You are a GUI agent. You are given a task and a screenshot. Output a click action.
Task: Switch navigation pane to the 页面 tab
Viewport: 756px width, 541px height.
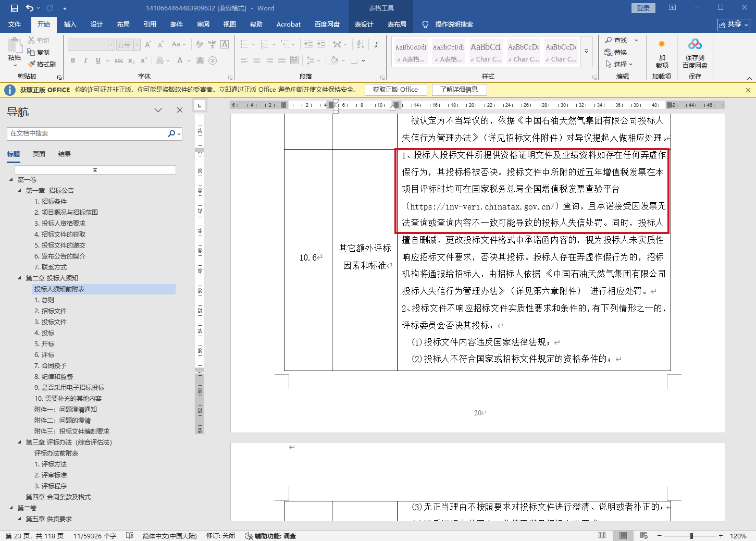[39, 154]
